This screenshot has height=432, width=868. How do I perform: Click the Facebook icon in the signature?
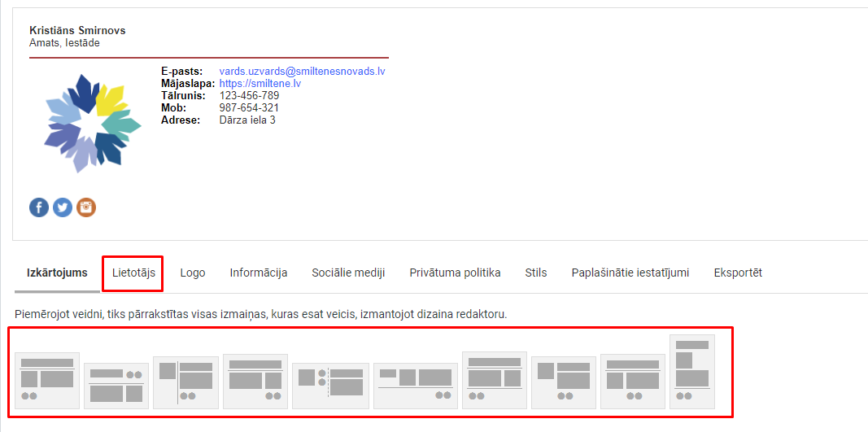[39, 207]
